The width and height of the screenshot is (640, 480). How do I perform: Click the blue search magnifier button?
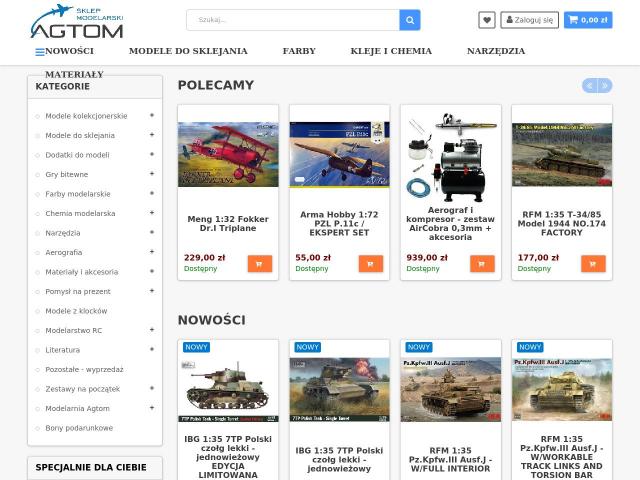410,20
